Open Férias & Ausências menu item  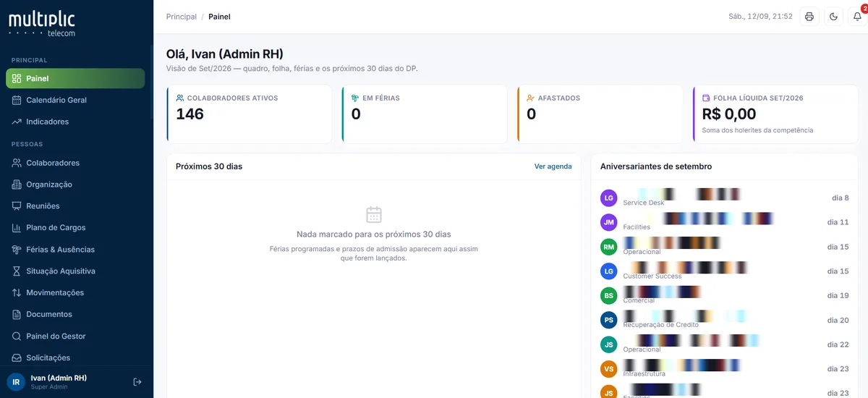pos(75,250)
